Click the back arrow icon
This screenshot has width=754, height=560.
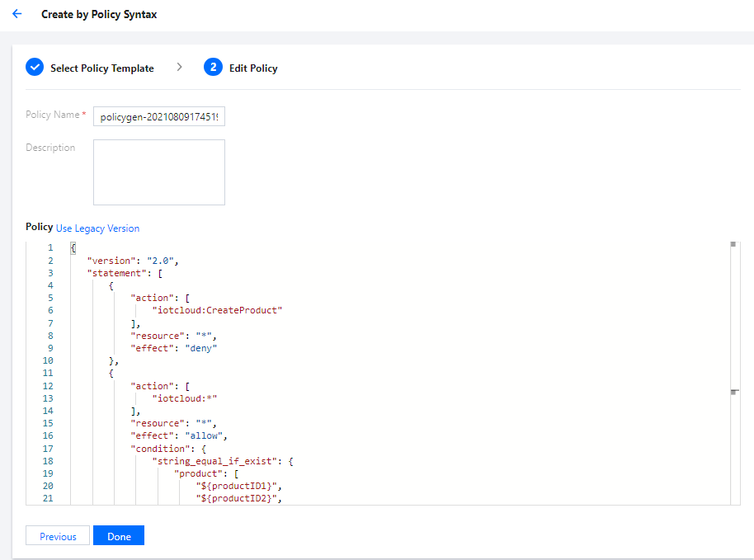click(16, 14)
